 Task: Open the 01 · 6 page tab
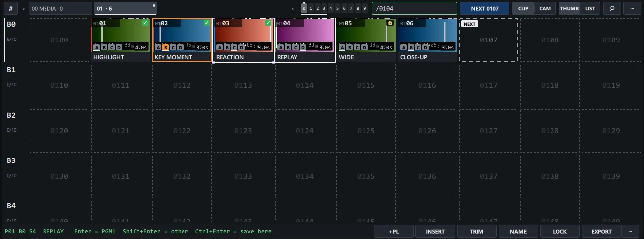[x=126, y=8]
